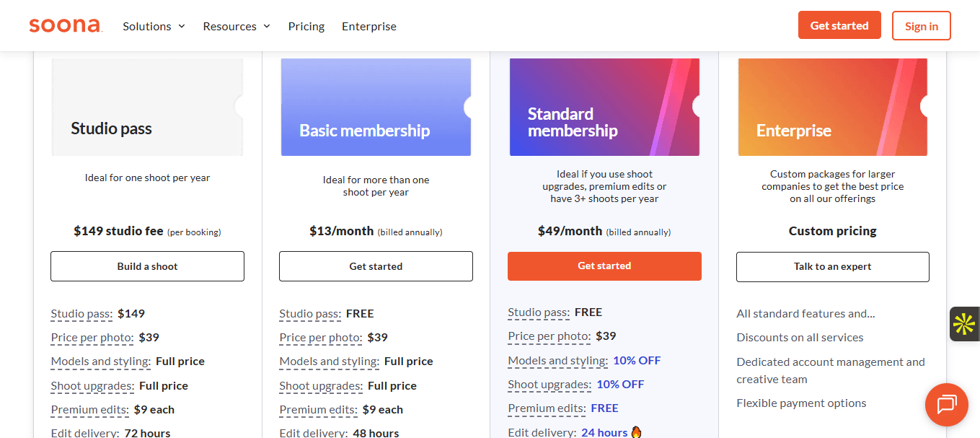Viewport: 980px width, 438px height.
Task: Click the soona logo
Action: 66,26
